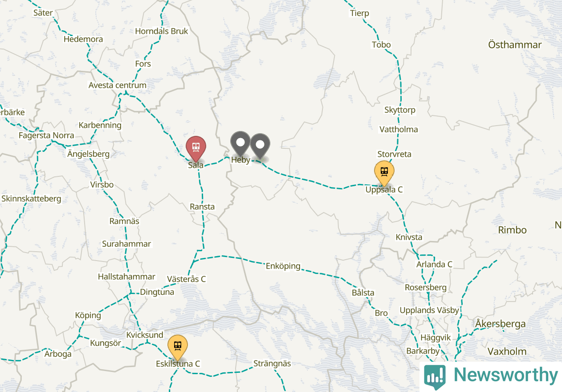Click the Fagersta Norra station label

46,135
